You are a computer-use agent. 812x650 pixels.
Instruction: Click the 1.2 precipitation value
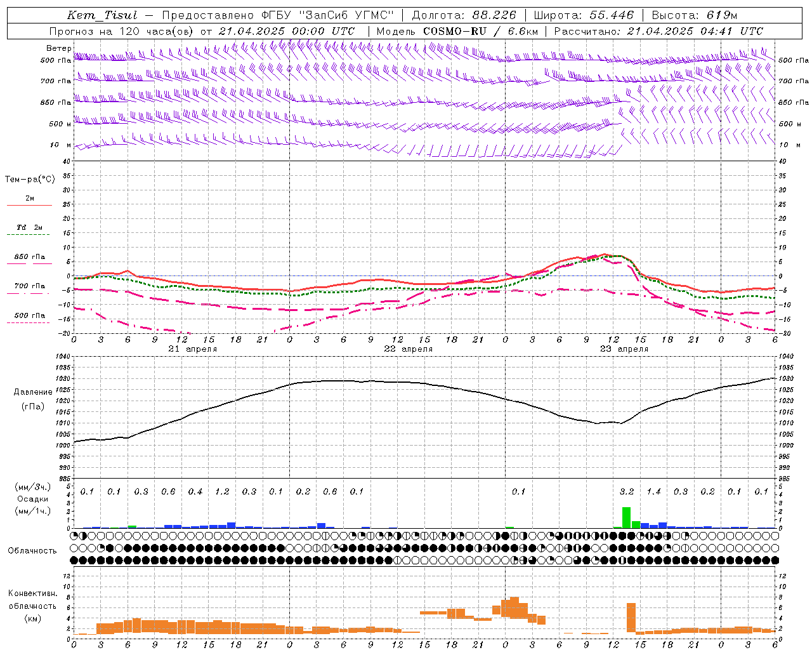coord(222,492)
